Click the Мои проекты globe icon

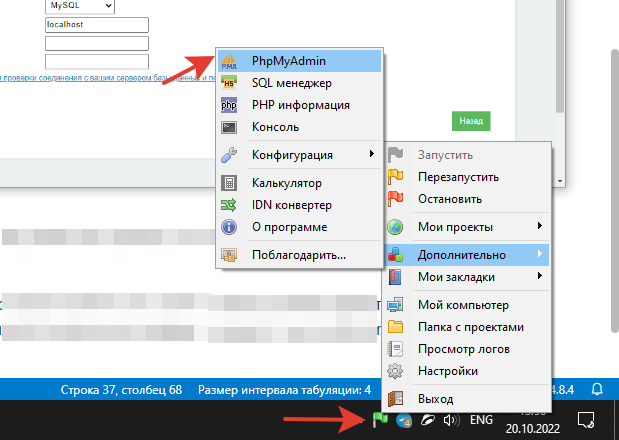coord(395,227)
